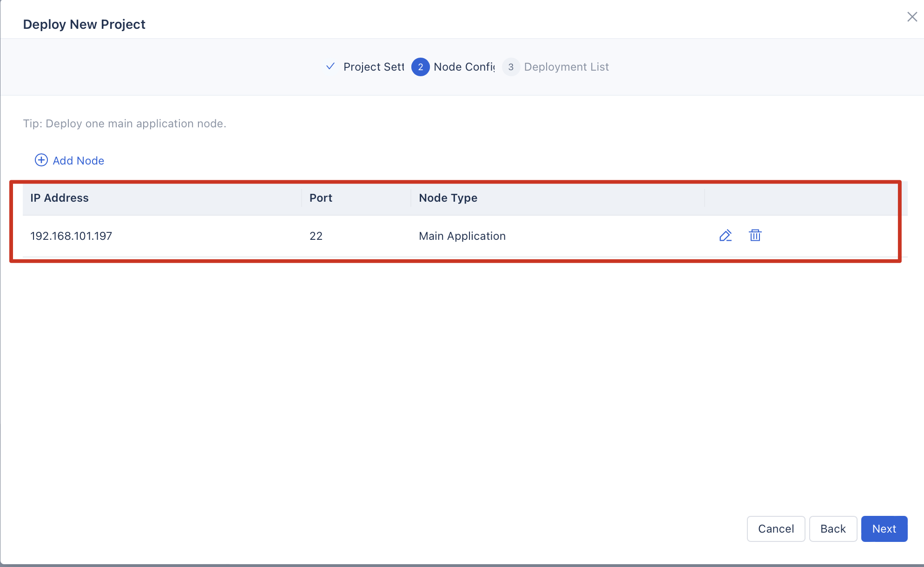Click the Node Config step label
The image size is (924, 567).
coord(464,67)
